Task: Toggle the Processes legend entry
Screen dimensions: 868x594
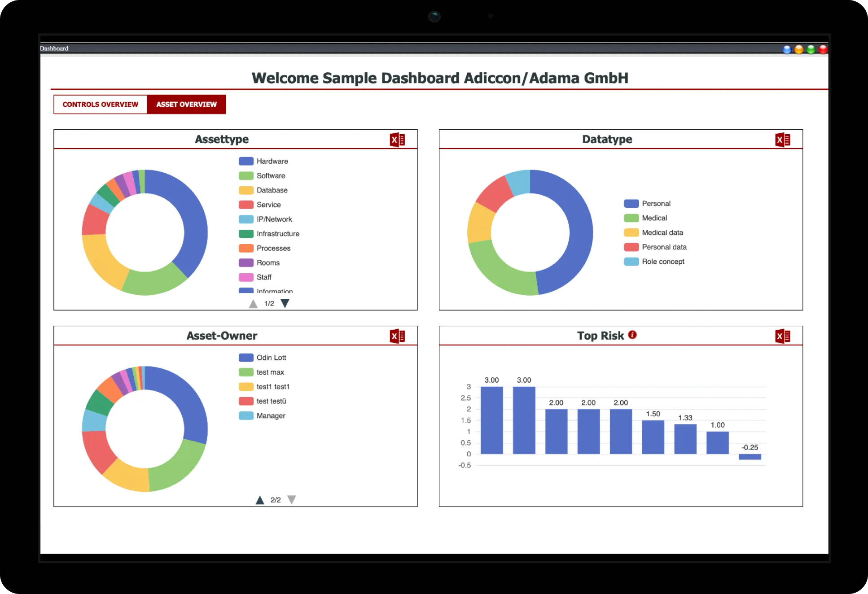Action: pyautogui.click(x=265, y=248)
